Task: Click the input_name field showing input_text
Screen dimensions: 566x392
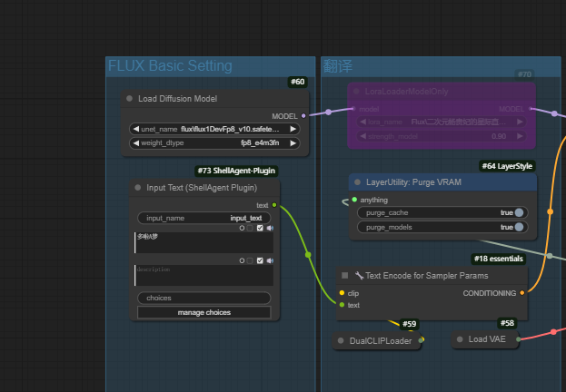Action: click(204, 218)
